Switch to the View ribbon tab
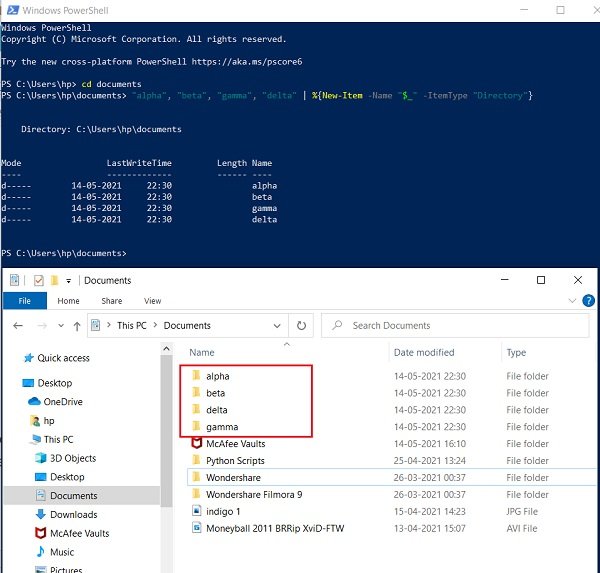The height and width of the screenshot is (573, 600). [x=152, y=301]
